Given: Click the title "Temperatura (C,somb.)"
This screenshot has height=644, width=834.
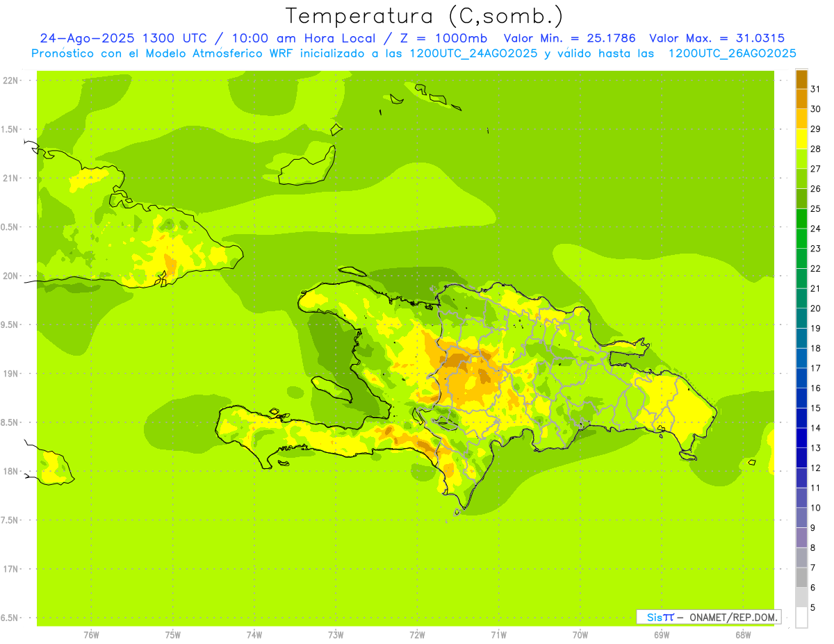Looking at the screenshot, I should (x=425, y=16).
